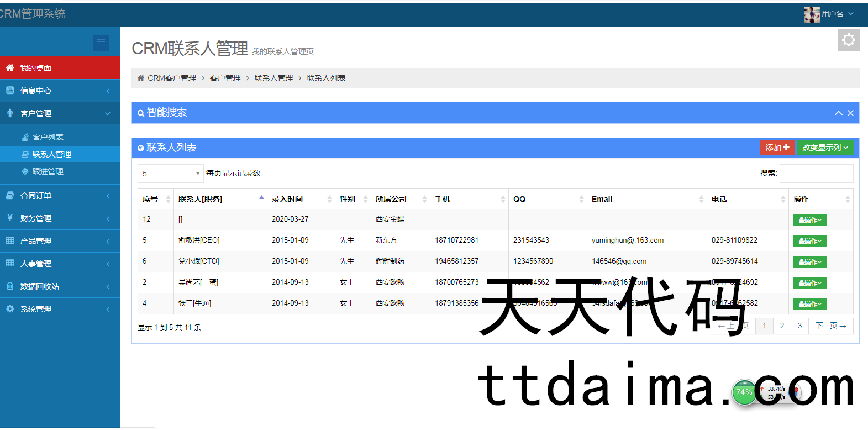Image resolution: width=868 pixels, height=430 pixels.
Task: Open the 改变显示列 dropdown button
Action: [x=824, y=148]
